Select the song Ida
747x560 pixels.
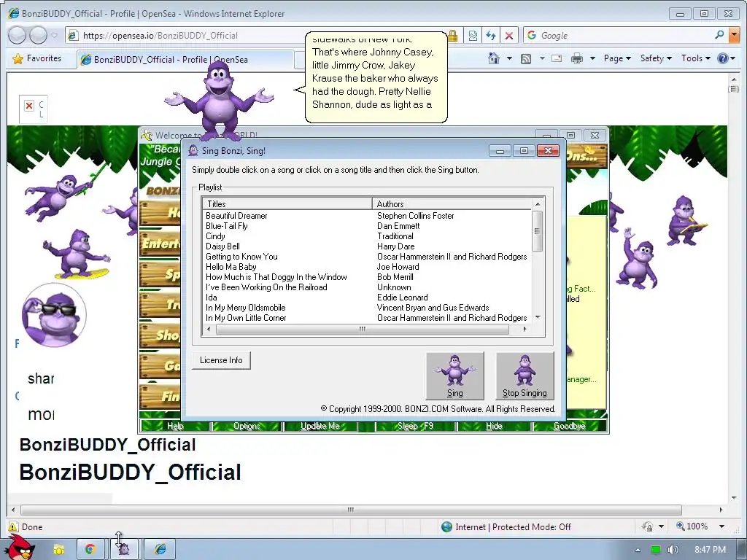point(211,297)
